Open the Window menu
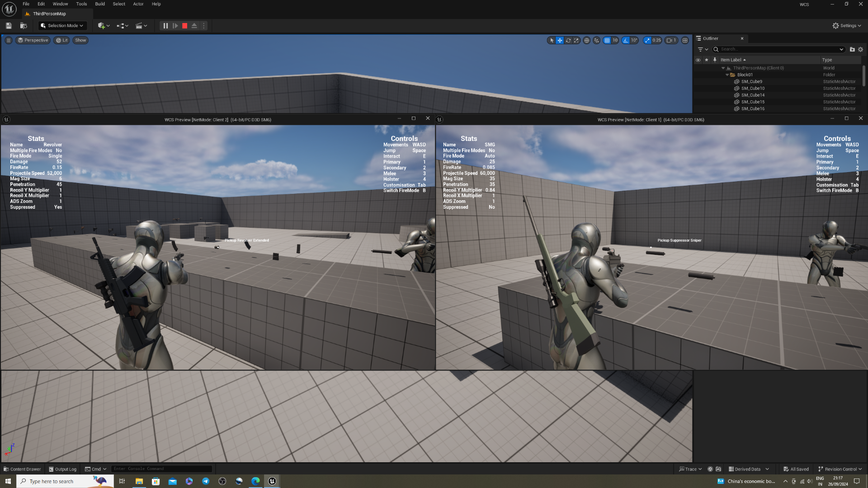 click(x=61, y=4)
